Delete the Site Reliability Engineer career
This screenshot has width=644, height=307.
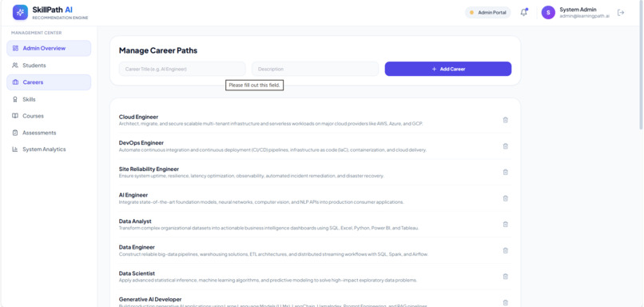click(x=506, y=172)
